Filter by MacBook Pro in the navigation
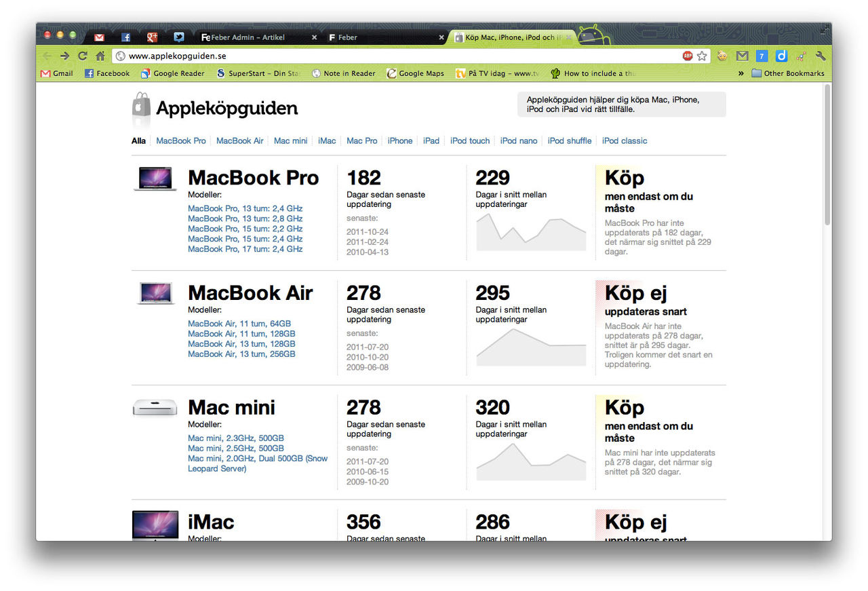Image resolution: width=868 pixels, height=591 pixels. [181, 141]
